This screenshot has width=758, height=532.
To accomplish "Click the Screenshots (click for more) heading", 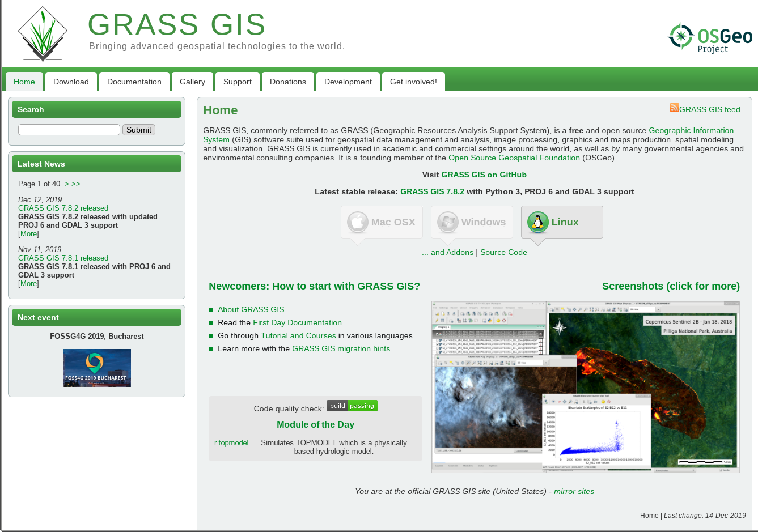I will (671, 286).
